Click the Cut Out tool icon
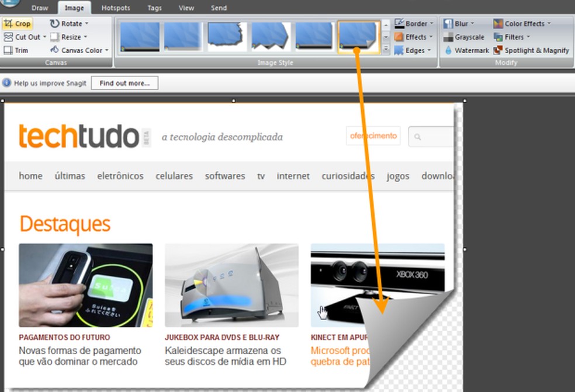The height and width of the screenshot is (392, 575). (x=8, y=37)
